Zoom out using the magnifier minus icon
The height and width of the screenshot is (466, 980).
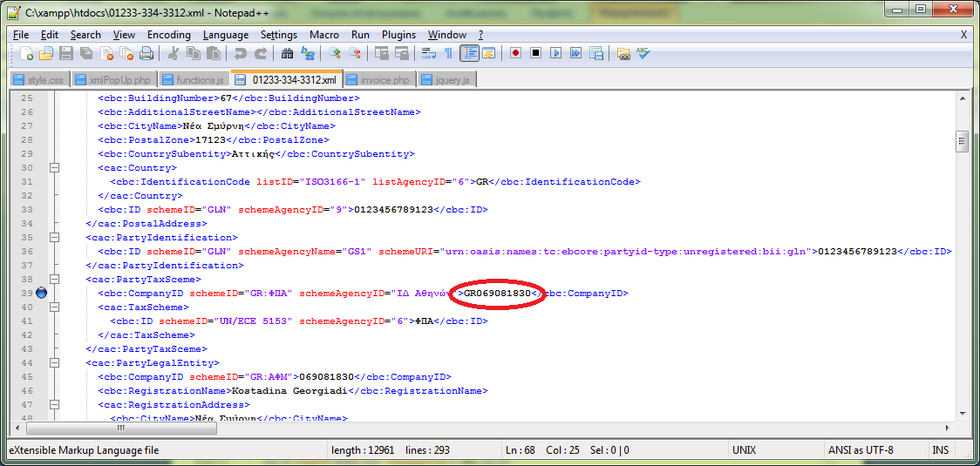[355, 54]
